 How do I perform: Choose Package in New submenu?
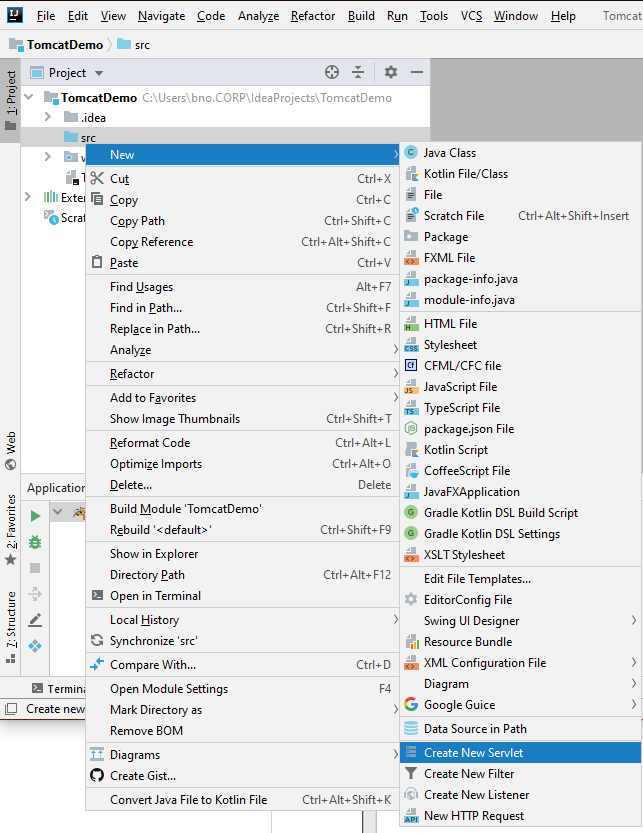pos(520,236)
